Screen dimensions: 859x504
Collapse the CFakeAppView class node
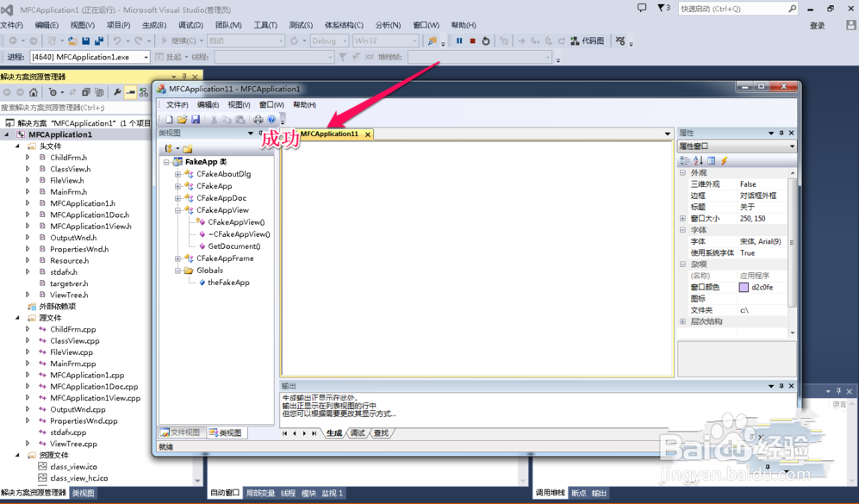click(177, 210)
